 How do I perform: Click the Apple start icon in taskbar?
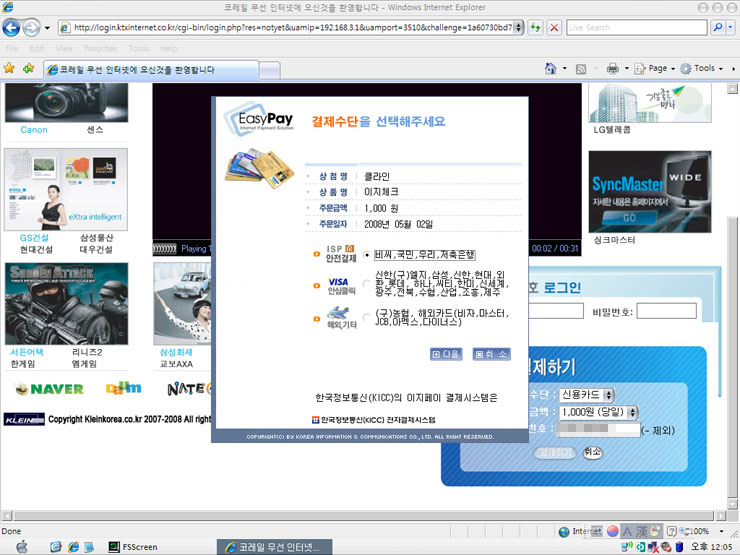[21, 547]
